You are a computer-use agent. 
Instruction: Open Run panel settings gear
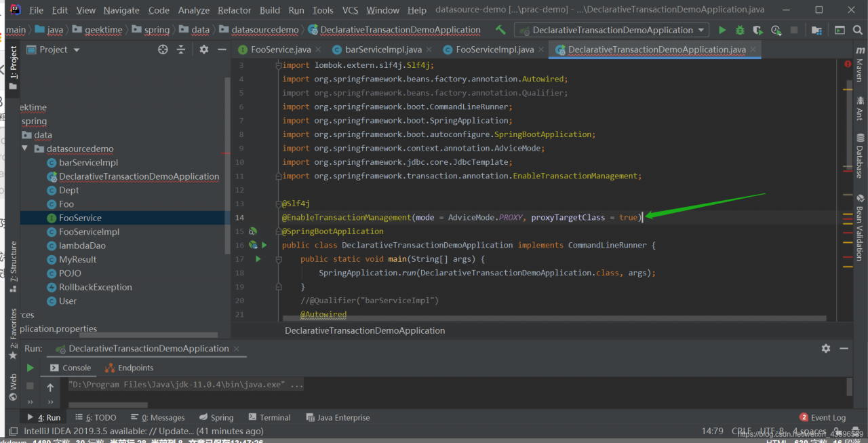(825, 348)
